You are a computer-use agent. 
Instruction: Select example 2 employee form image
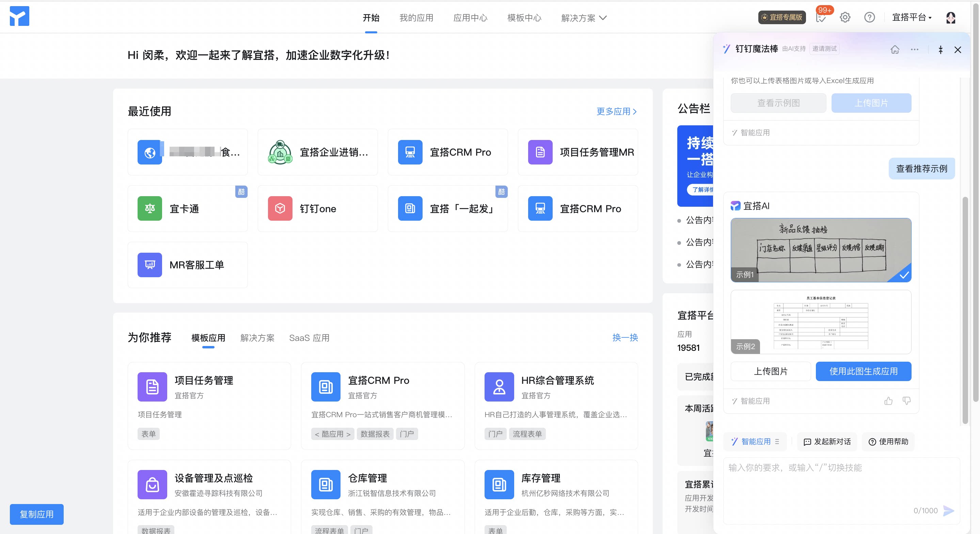coord(821,322)
